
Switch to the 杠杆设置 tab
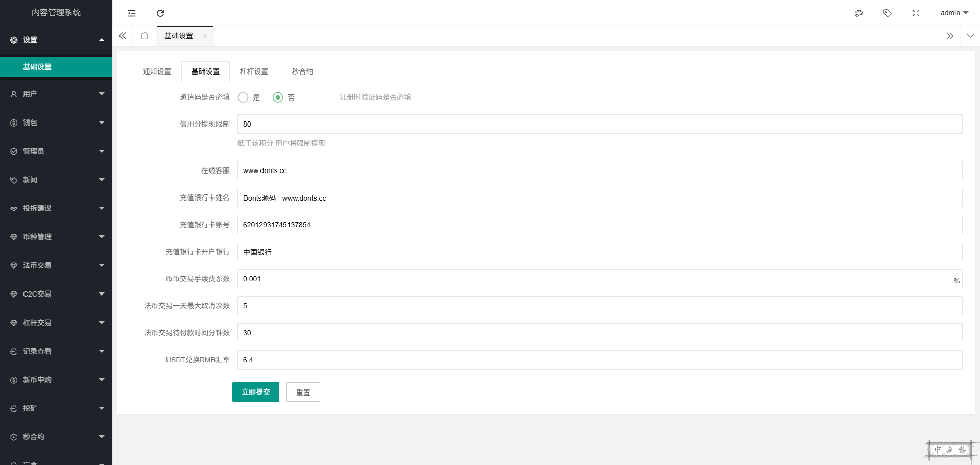pyautogui.click(x=254, y=71)
